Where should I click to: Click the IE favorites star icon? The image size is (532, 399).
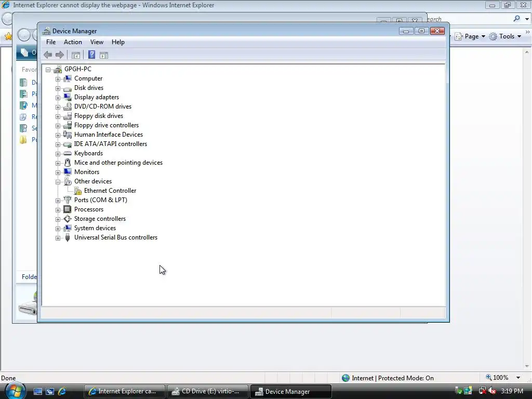tap(8, 36)
